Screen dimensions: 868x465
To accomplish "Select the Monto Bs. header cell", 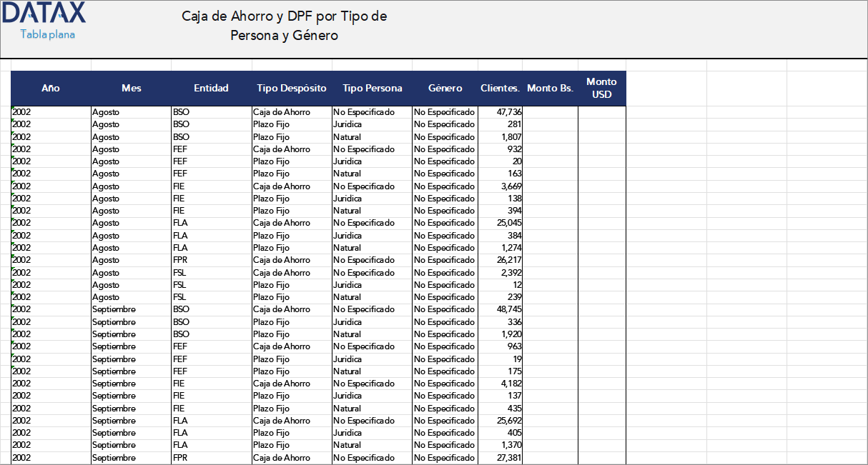I will click(550, 89).
